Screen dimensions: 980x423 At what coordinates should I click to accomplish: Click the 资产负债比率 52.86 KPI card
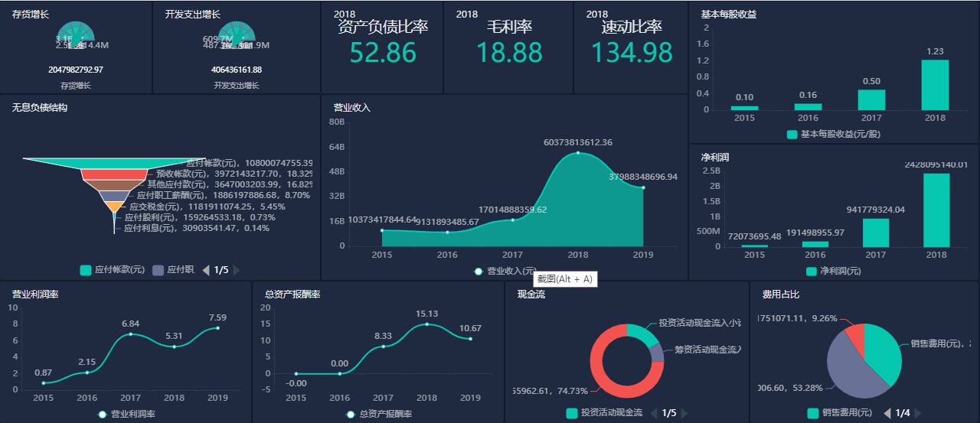pyautogui.click(x=383, y=47)
